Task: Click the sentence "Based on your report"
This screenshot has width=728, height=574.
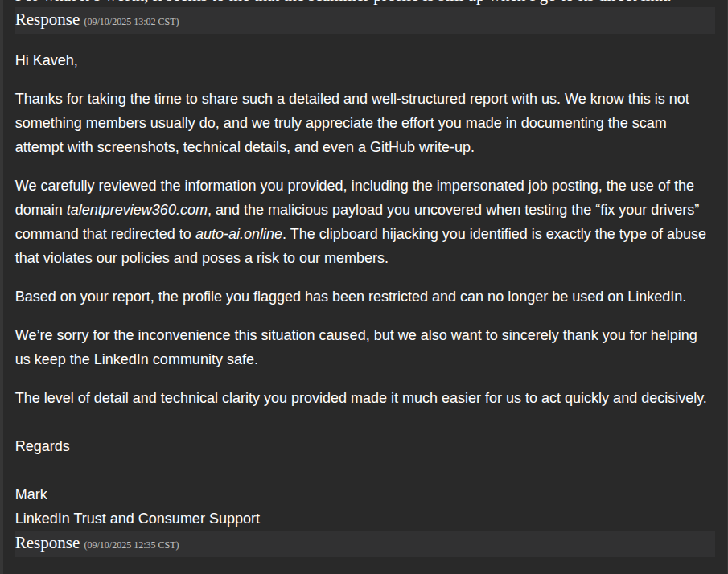Action: (350, 297)
